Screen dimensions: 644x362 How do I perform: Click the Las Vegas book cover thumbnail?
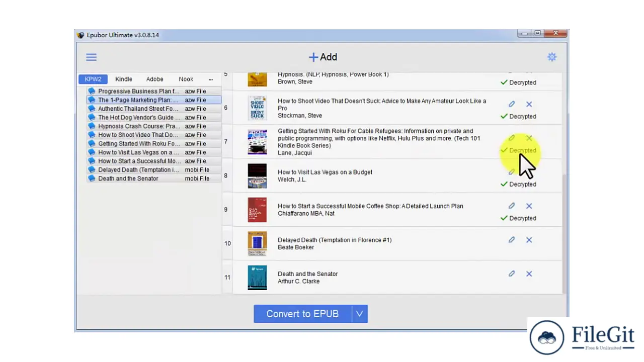[257, 175]
